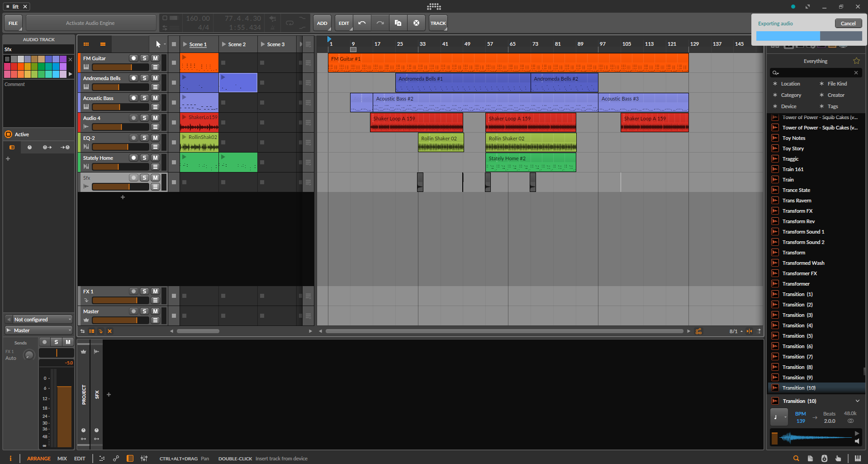Arm record on Stately Home track
This screenshot has height=464, width=868.
click(133, 158)
